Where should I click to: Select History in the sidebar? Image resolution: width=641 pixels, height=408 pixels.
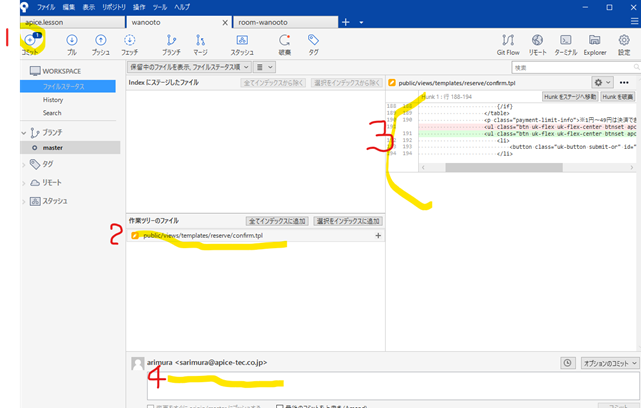[x=53, y=100]
